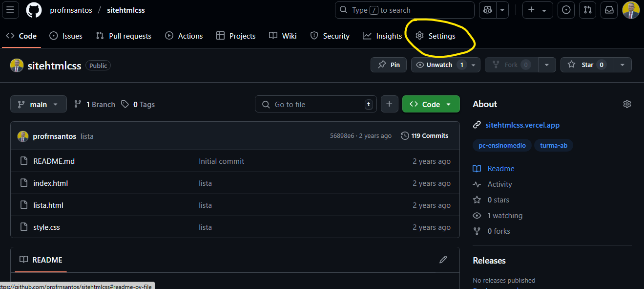The image size is (644, 289).
Task: Expand the star lists dropdown arrow
Action: pyautogui.click(x=622, y=65)
